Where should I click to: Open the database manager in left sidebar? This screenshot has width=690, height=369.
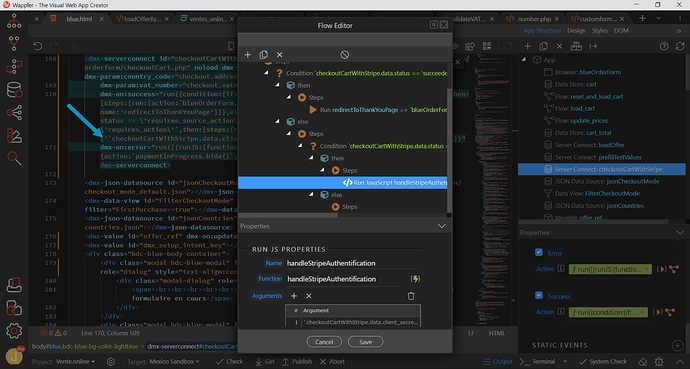[x=14, y=90]
